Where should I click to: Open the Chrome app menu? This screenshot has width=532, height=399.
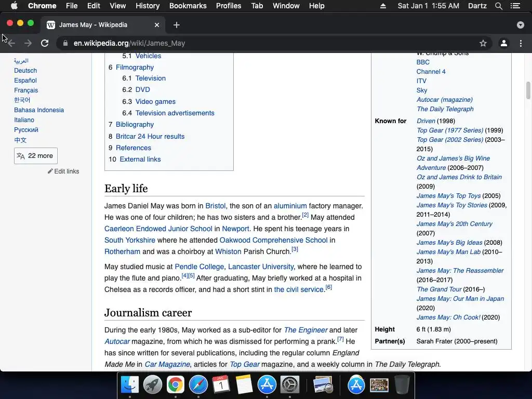[x=42, y=6]
